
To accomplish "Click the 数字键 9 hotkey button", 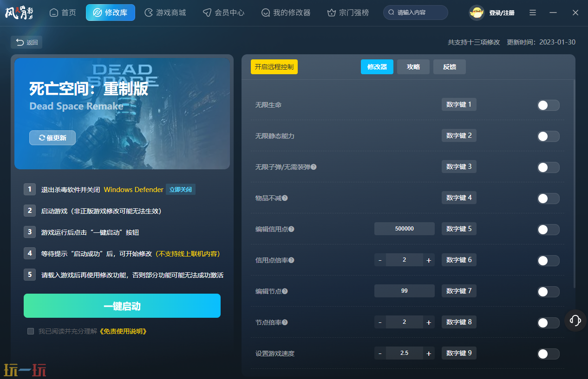I will (459, 353).
